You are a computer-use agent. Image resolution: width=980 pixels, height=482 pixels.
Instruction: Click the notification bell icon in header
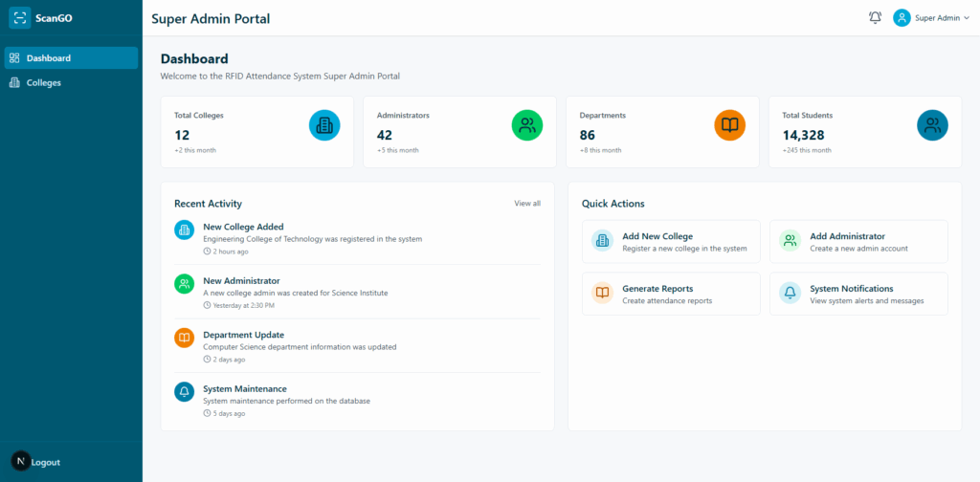[875, 18]
